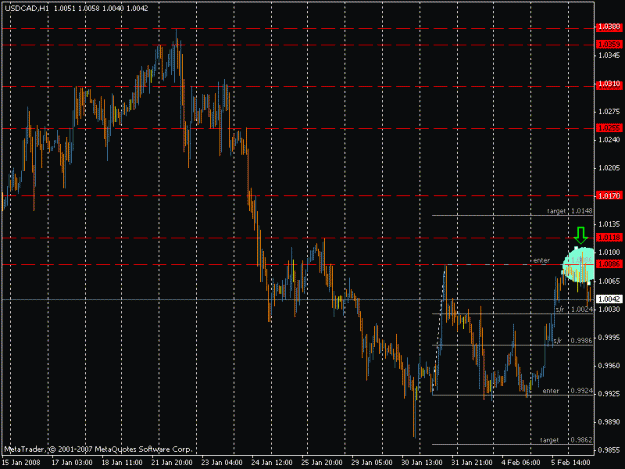Screen dimensions: 625x469
Task: Select the 1.0240 price axis value
Action: (609, 140)
